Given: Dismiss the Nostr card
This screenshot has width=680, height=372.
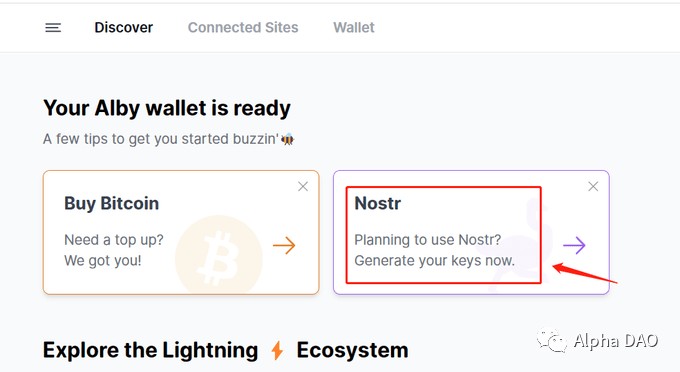Looking at the screenshot, I should pos(593,186).
